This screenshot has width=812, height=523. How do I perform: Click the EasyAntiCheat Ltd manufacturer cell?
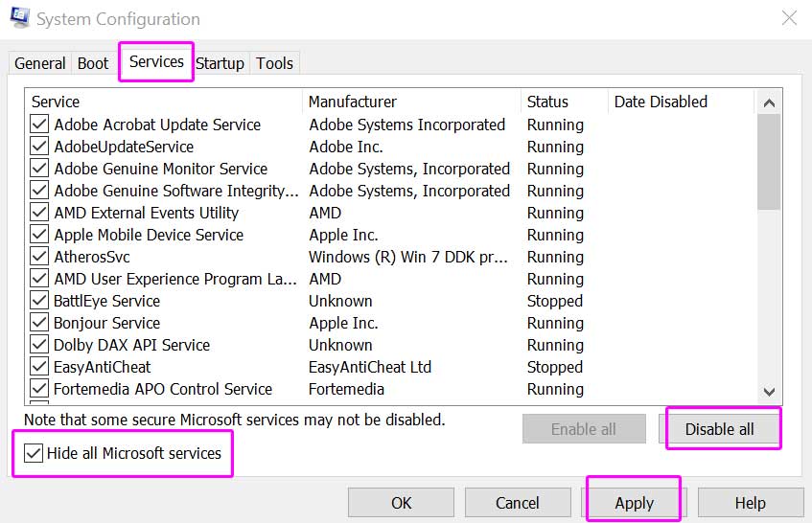pyautogui.click(x=370, y=367)
